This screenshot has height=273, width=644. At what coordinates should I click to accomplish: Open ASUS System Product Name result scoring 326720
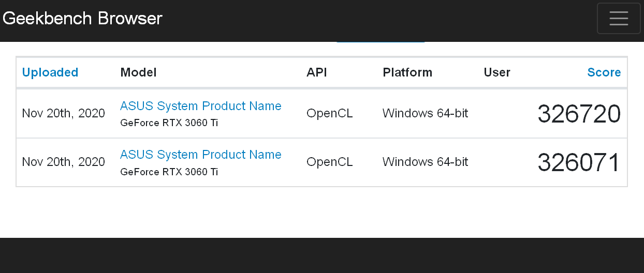coord(201,106)
